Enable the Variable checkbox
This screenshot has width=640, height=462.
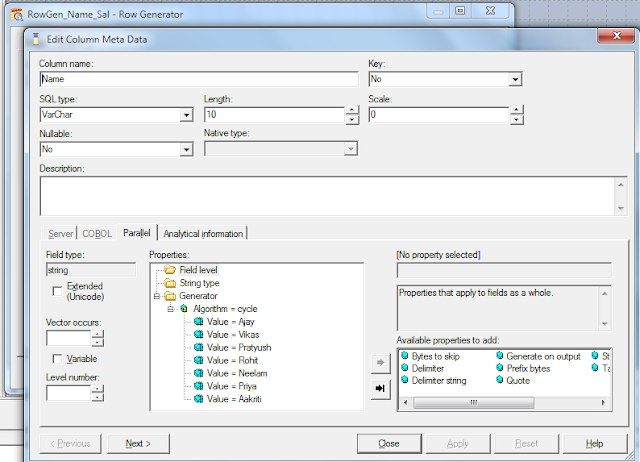click(x=57, y=359)
